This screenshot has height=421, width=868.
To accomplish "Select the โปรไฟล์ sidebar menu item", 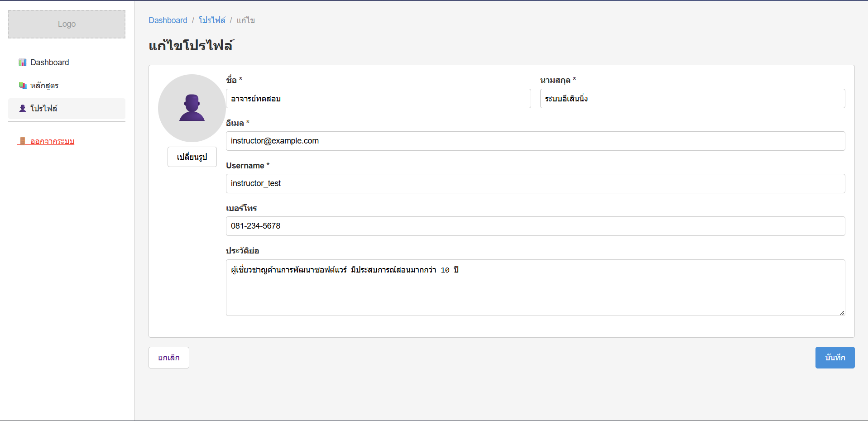I will click(x=44, y=109).
